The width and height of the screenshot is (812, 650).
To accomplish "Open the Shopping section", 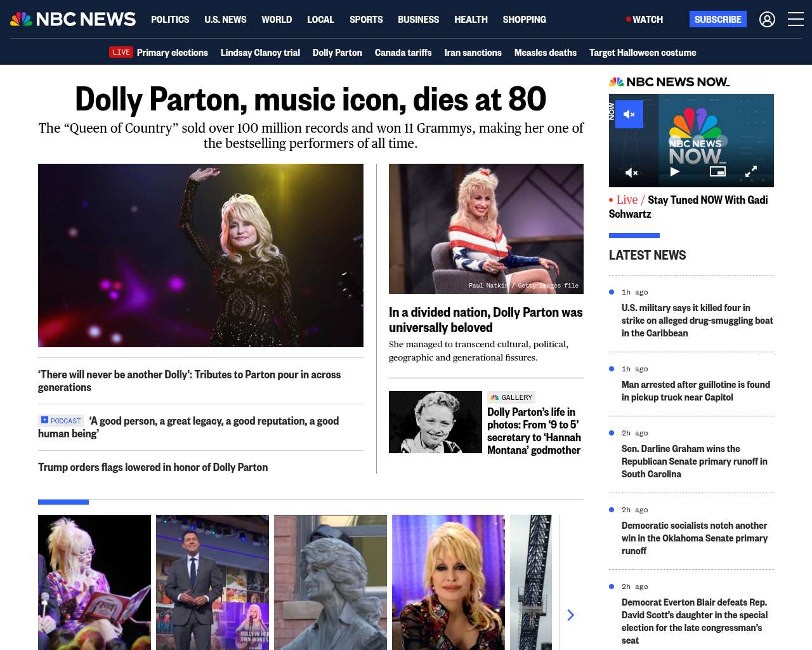I will 524,20.
